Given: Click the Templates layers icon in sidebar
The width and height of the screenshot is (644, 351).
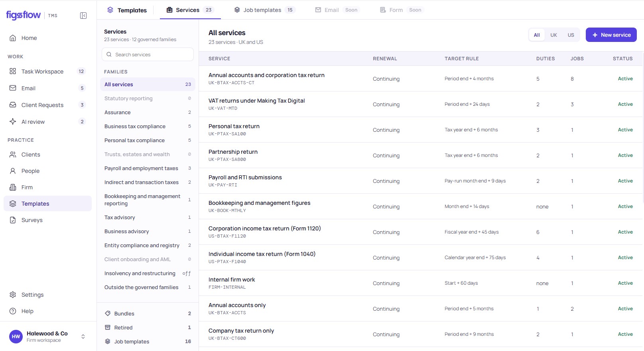Looking at the screenshot, I should (x=13, y=204).
